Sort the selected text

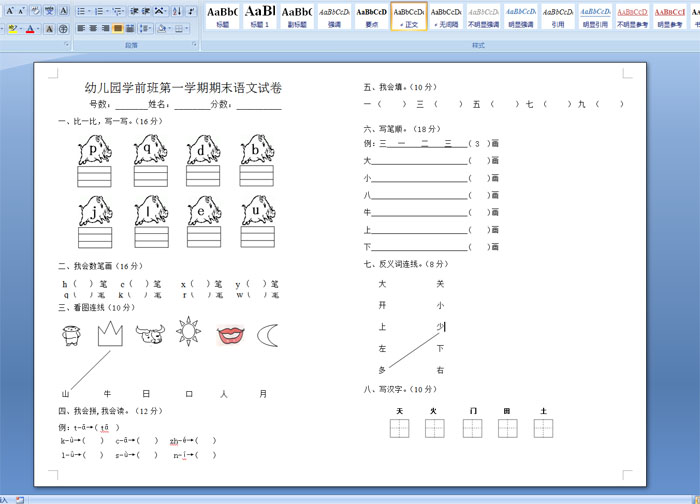(177, 11)
